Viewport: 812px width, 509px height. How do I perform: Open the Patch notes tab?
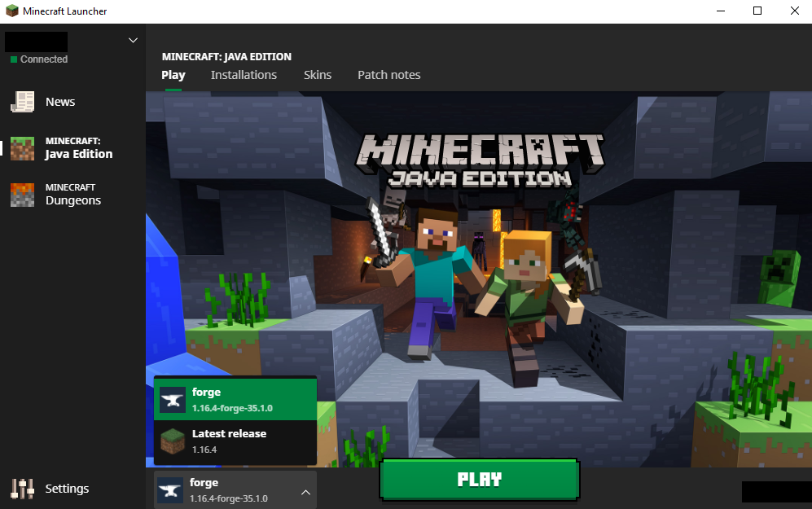pos(389,75)
